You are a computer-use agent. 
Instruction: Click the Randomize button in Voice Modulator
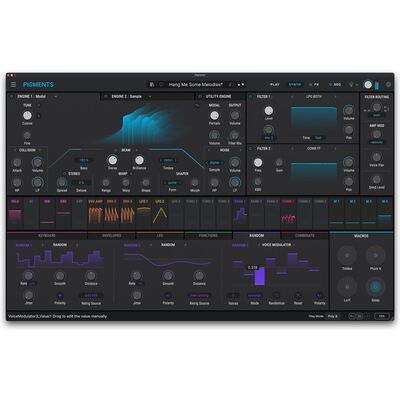tap(276, 295)
